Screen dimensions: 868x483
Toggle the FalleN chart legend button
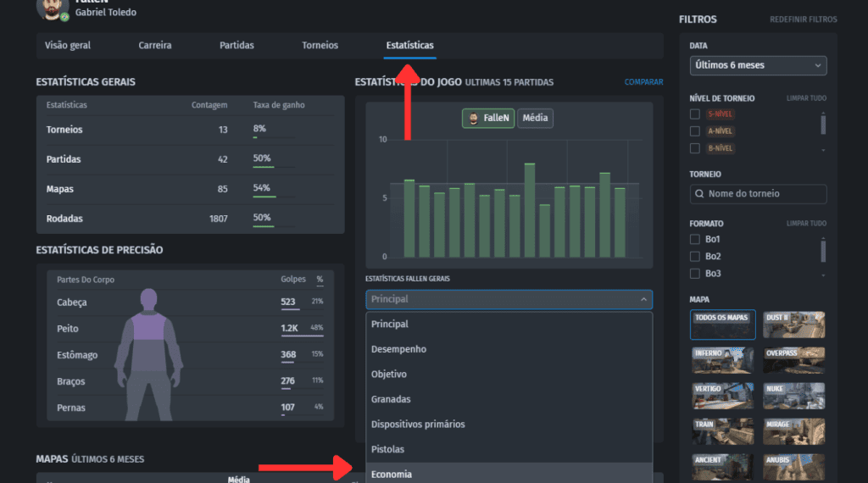tap(488, 118)
